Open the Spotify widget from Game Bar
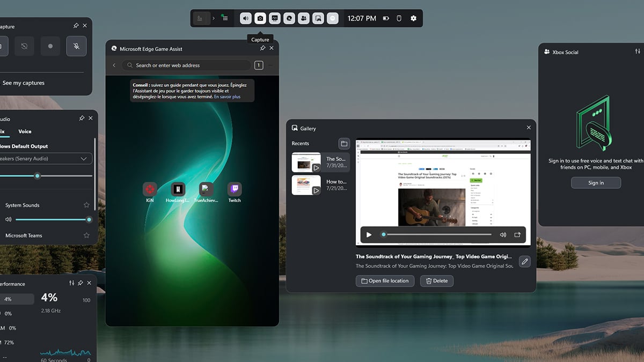 tap(333, 18)
